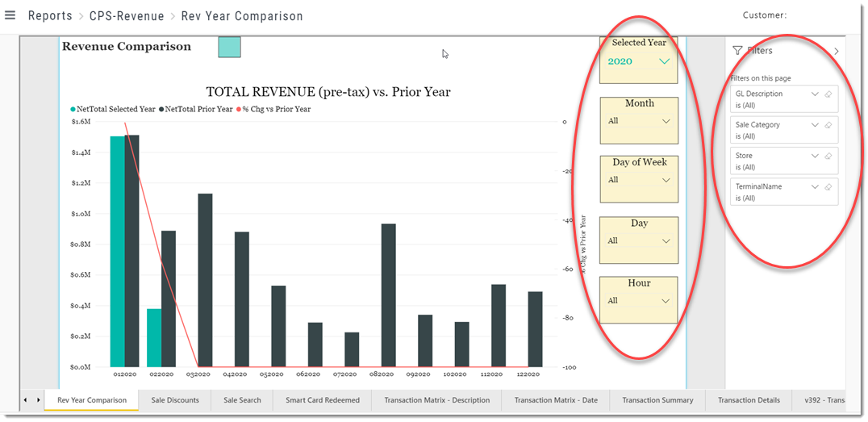Viewport: 868px width, 422px height.
Task: Go to previous report tabs arrow
Action: point(26,400)
